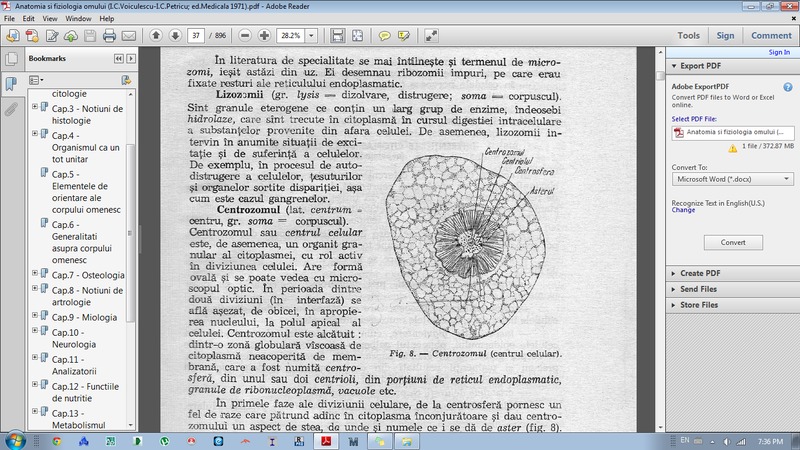
Task: Expand the Cap.4 Organismul bookmark node
Action: point(35,134)
